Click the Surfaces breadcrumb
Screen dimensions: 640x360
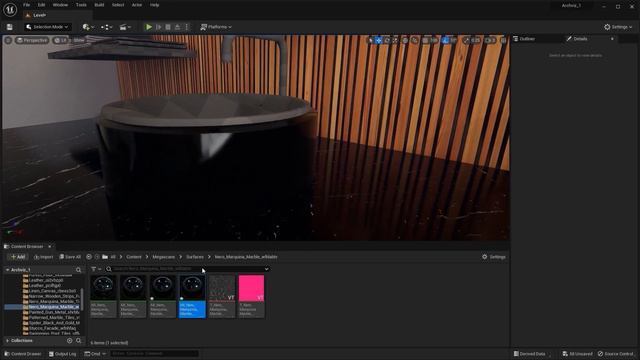point(195,257)
